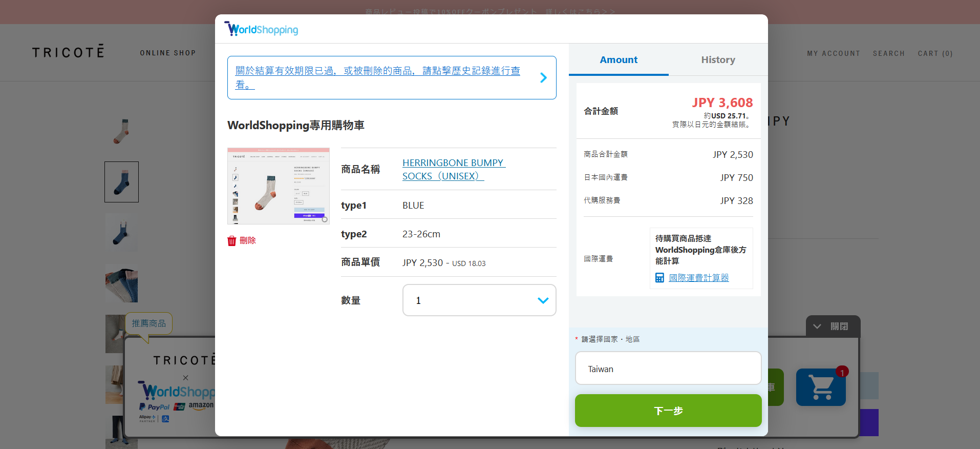Open CART (0) on TRICOTE page
Image resolution: width=980 pixels, height=449 pixels.
click(935, 53)
